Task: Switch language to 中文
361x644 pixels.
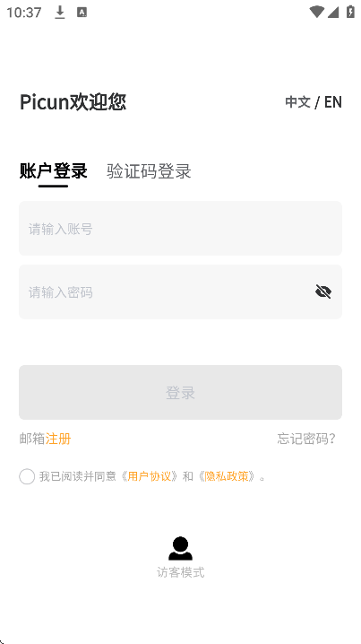Action: coord(297,101)
